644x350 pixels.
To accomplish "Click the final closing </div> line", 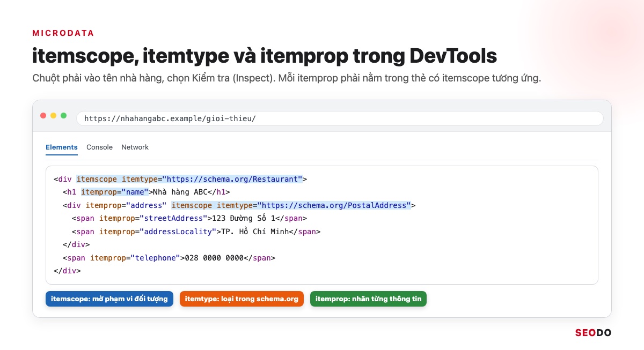I will pyautogui.click(x=67, y=271).
